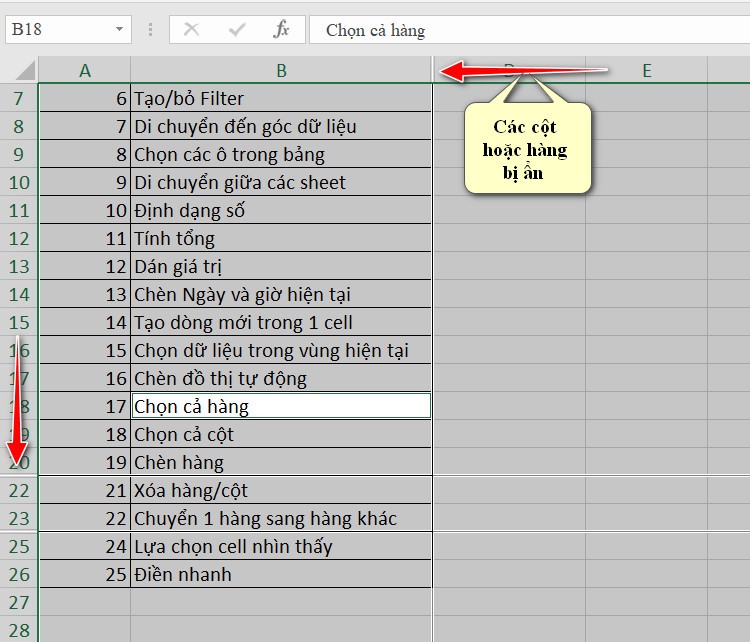750x642 pixels.
Task: Select row 26 header
Action: [x=19, y=574]
